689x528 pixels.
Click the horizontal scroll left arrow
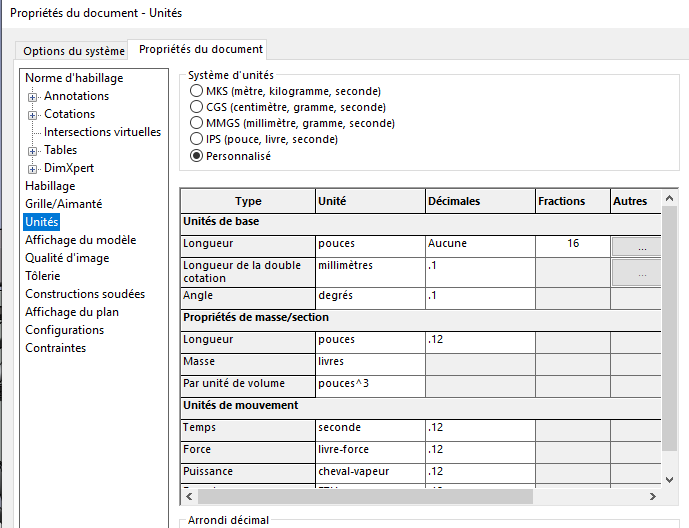tap(189, 496)
